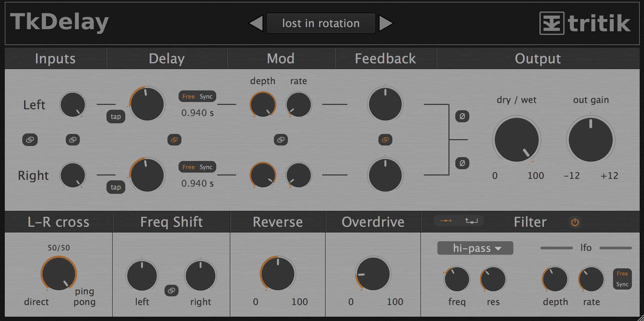
Task: Click the Left Mod depth knob
Action: tap(263, 104)
